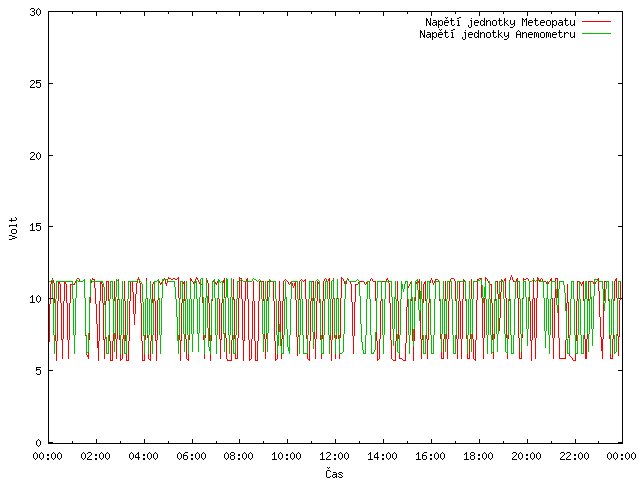640x480 pixels.
Task: Click the 18:00 time tick label
Action: (478, 456)
